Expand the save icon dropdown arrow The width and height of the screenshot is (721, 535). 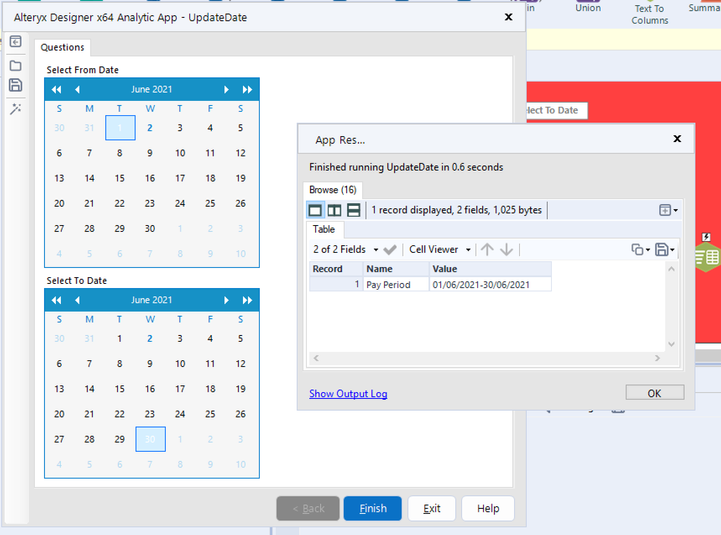pyautogui.click(x=672, y=250)
